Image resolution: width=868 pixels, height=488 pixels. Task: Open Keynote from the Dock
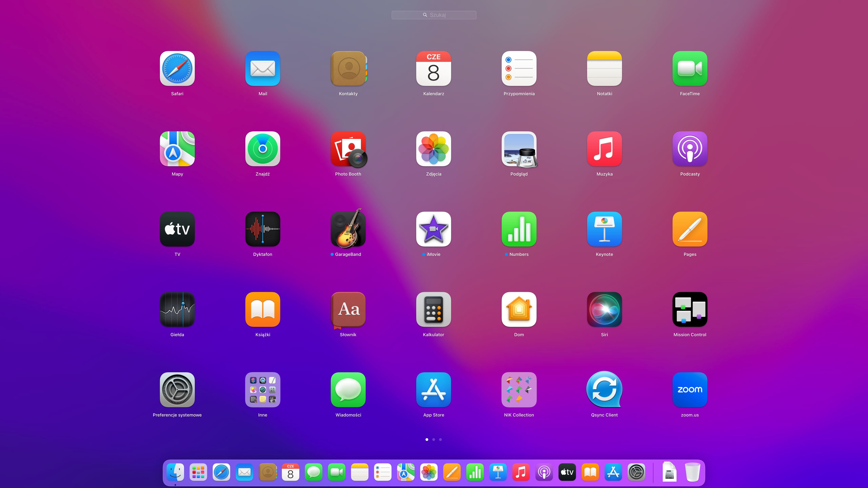tap(498, 472)
